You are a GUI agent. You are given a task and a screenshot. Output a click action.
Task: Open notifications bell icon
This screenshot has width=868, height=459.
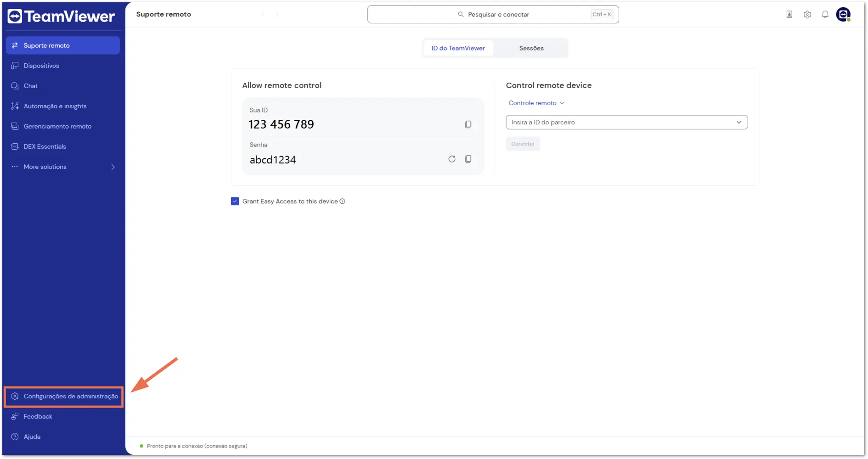pyautogui.click(x=825, y=15)
